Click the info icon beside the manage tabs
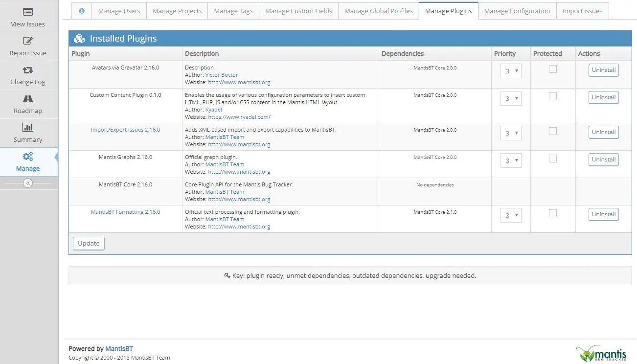Image resolution: width=637 pixels, height=364 pixels. point(81,11)
